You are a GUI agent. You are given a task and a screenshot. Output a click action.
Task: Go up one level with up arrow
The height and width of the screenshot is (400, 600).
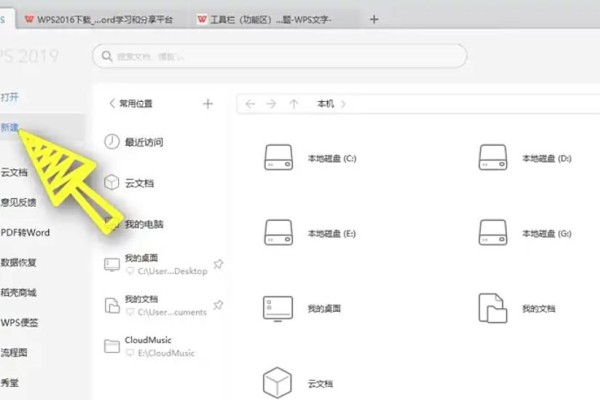pyautogui.click(x=294, y=104)
